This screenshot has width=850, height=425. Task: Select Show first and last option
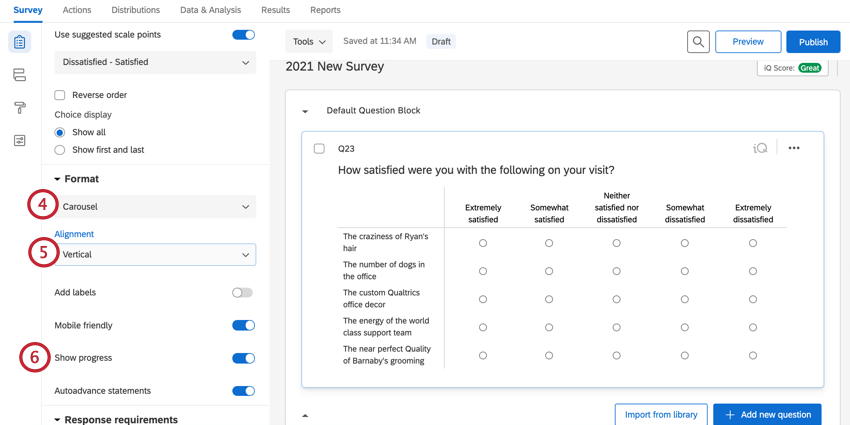tap(60, 150)
